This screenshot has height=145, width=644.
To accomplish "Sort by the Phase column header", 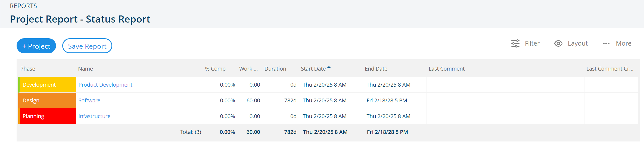I will click(28, 69).
